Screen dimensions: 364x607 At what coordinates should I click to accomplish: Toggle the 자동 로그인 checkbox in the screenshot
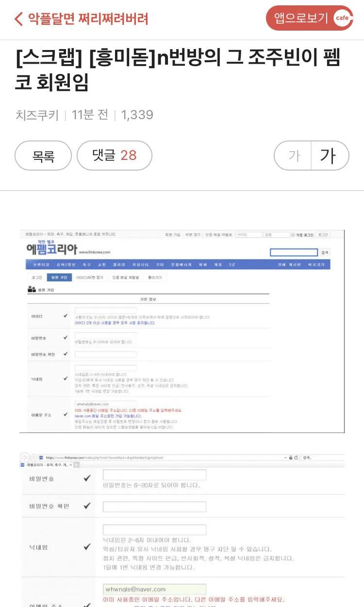[293, 235]
